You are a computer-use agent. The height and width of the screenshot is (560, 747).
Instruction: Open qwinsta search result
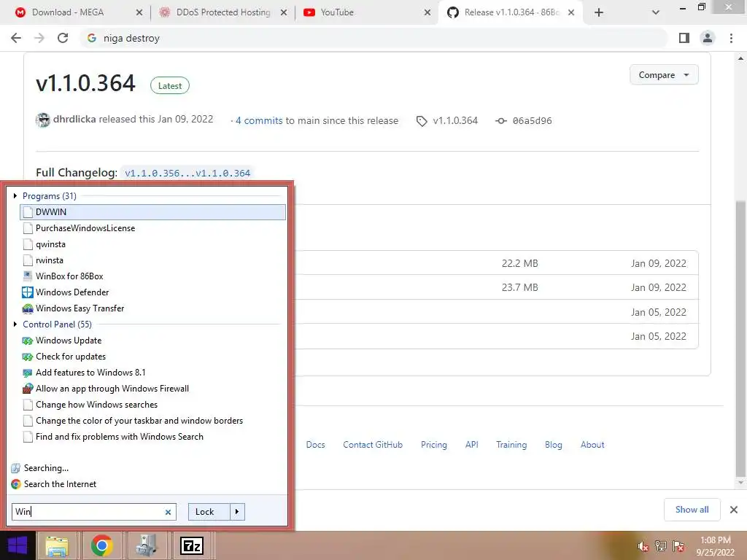[152, 244]
